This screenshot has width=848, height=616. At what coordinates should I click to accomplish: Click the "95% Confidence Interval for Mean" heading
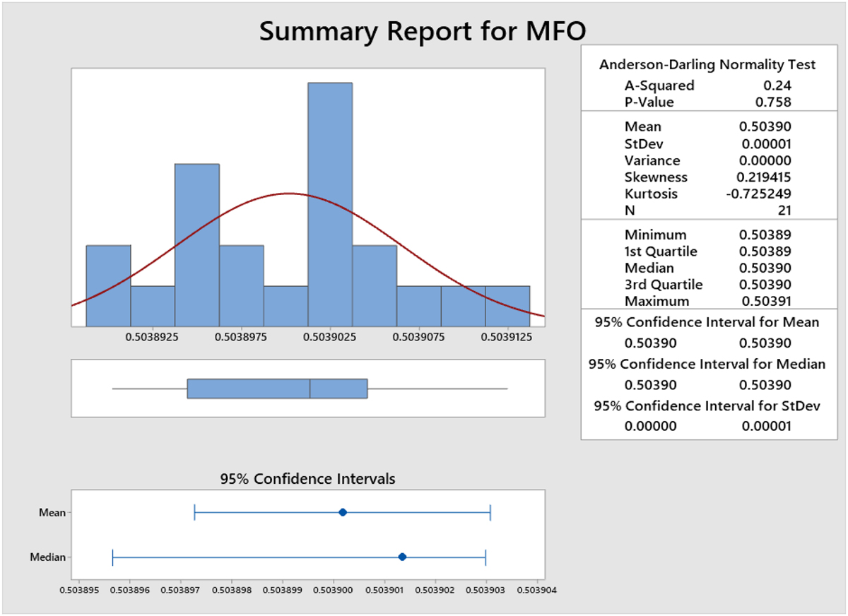707,322
